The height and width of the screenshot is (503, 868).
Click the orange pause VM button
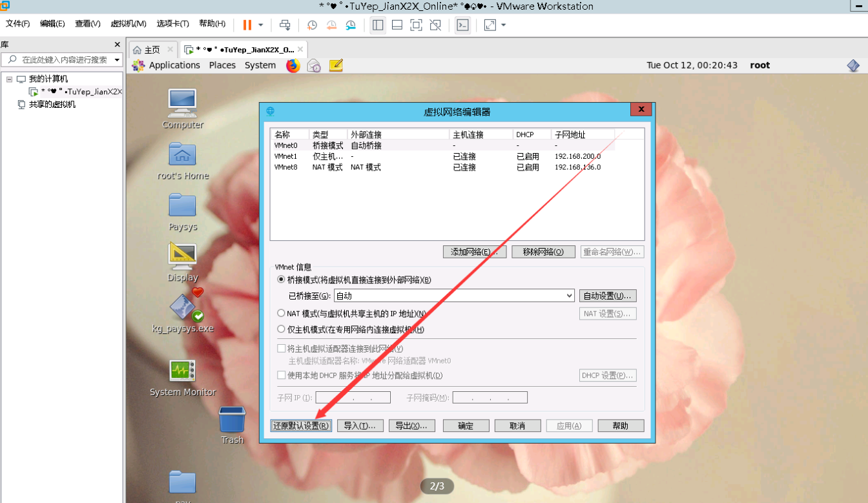247,25
